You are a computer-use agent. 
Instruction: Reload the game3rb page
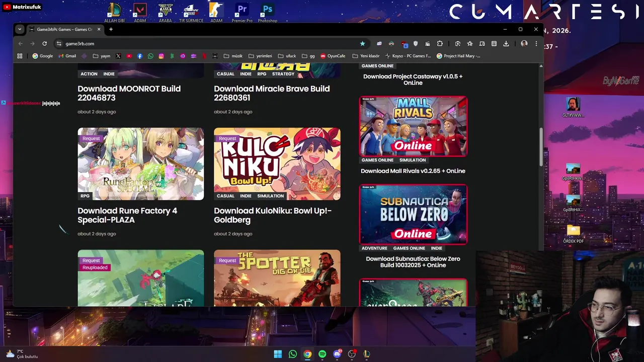(44, 44)
